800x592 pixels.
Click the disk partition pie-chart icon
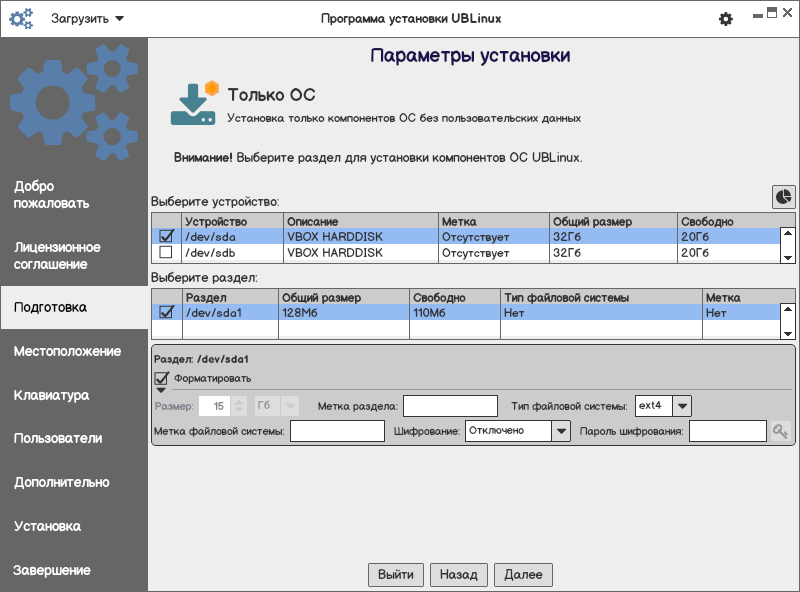tap(784, 197)
